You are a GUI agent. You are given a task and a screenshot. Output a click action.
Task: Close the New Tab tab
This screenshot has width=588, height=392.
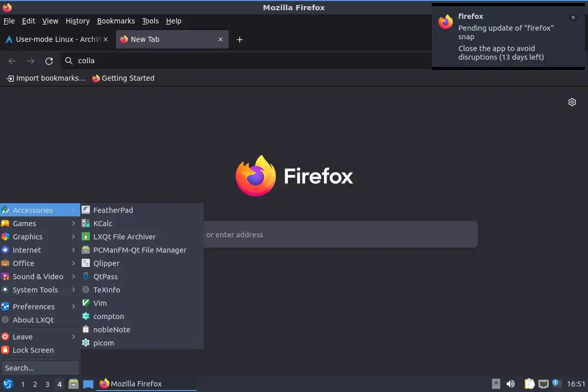220,39
